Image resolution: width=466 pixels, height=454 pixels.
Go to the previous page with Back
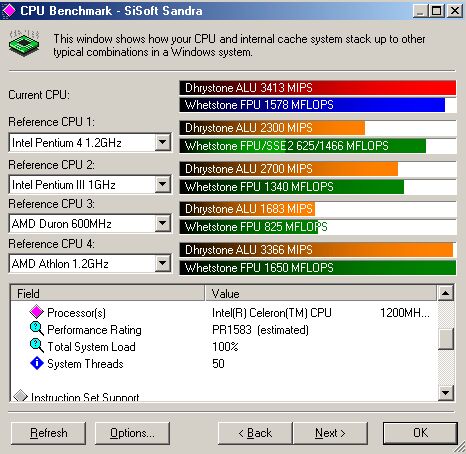255,433
